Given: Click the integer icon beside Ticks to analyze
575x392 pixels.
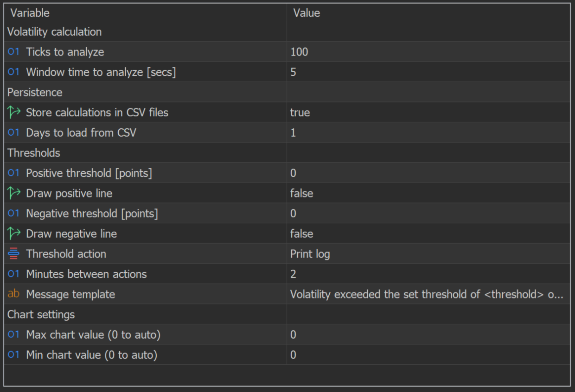Looking at the screenshot, I should pos(13,52).
